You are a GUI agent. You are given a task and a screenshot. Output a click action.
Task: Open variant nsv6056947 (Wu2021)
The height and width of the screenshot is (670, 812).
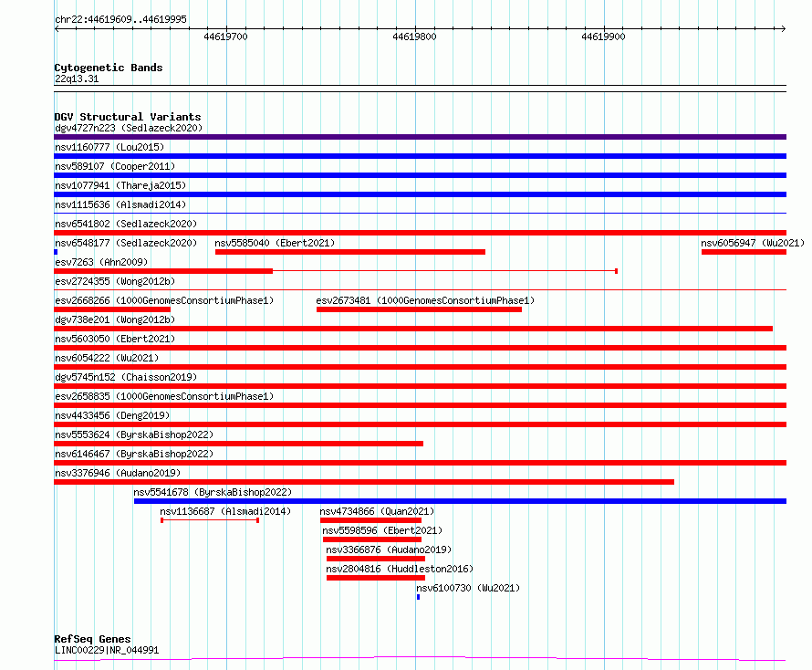point(753,243)
